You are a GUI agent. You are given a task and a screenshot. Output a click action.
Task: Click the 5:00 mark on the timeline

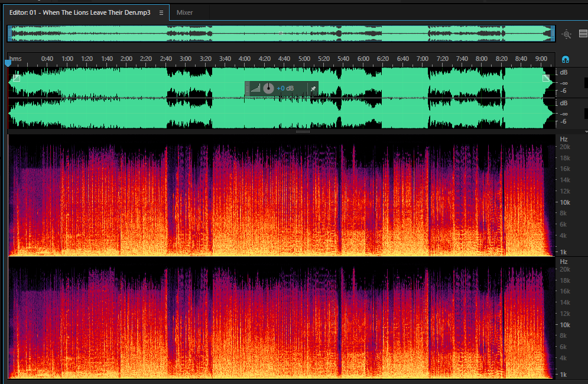click(x=304, y=59)
